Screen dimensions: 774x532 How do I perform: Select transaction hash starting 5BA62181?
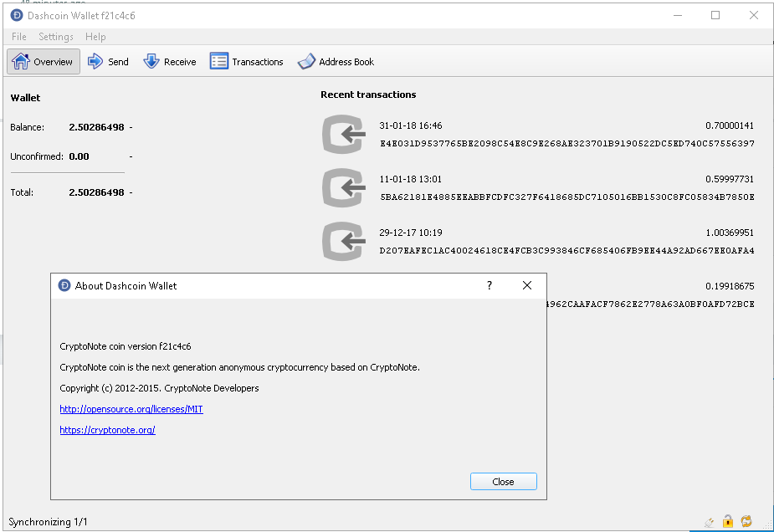click(566, 197)
